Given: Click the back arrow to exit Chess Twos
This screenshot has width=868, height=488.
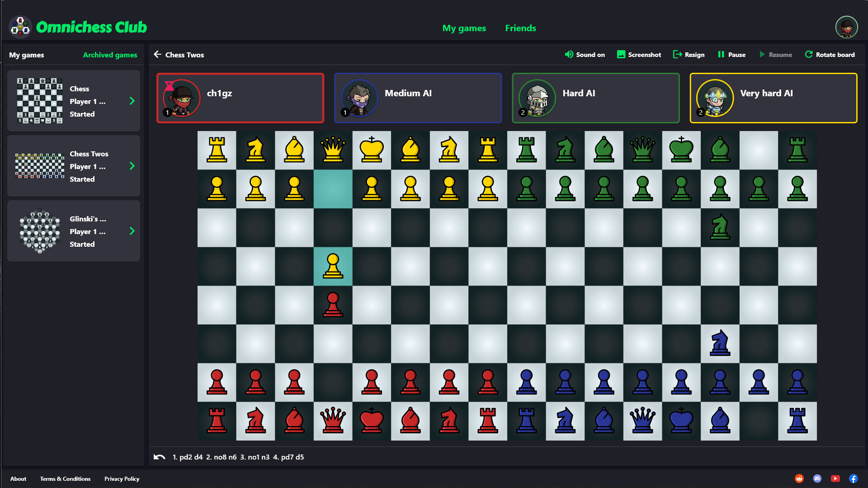Looking at the screenshot, I should tap(158, 55).
